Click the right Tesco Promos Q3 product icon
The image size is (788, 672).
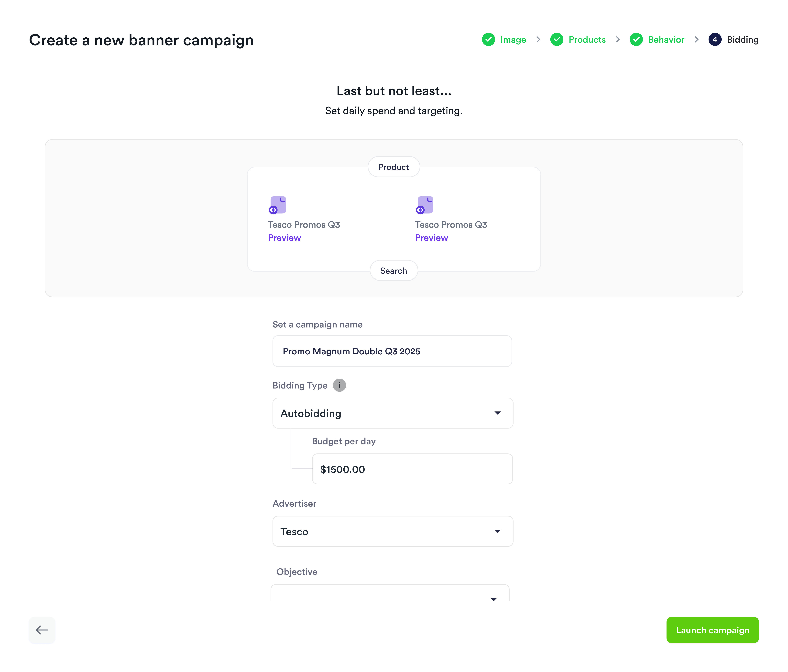click(425, 204)
